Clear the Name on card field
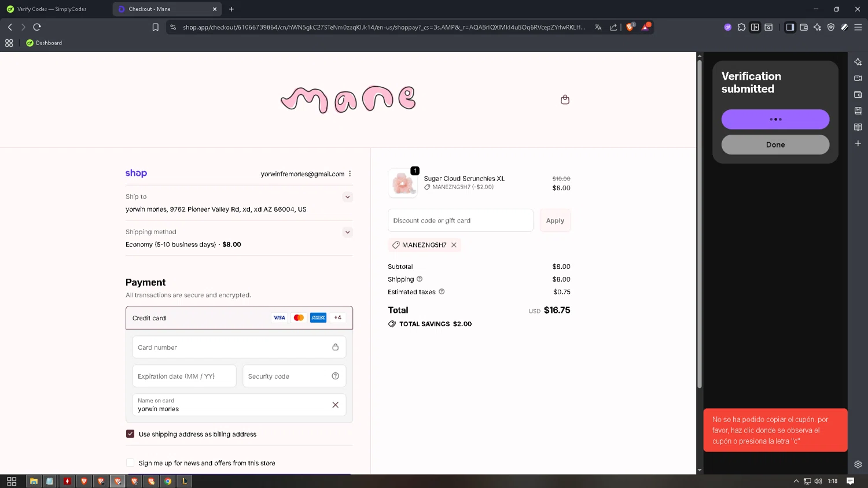Image resolution: width=868 pixels, height=488 pixels. tap(335, 405)
